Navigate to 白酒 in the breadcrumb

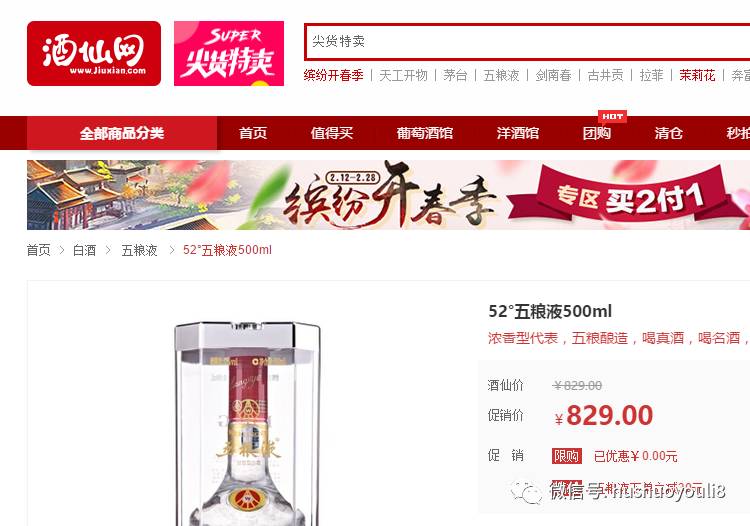pyautogui.click(x=84, y=250)
